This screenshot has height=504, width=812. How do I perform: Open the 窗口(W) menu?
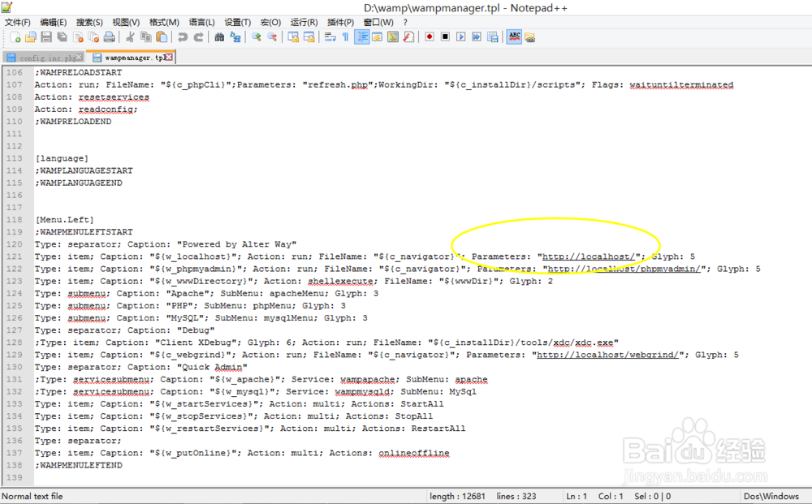[x=378, y=22]
